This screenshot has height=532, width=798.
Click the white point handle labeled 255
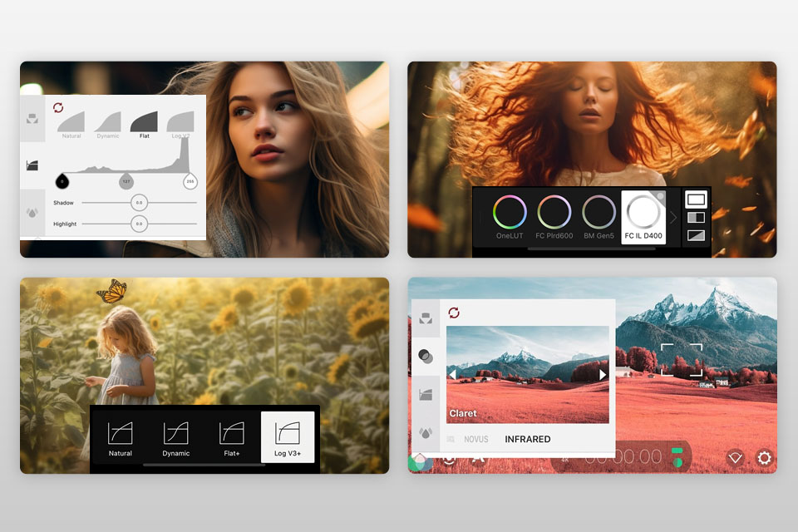point(190,180)
